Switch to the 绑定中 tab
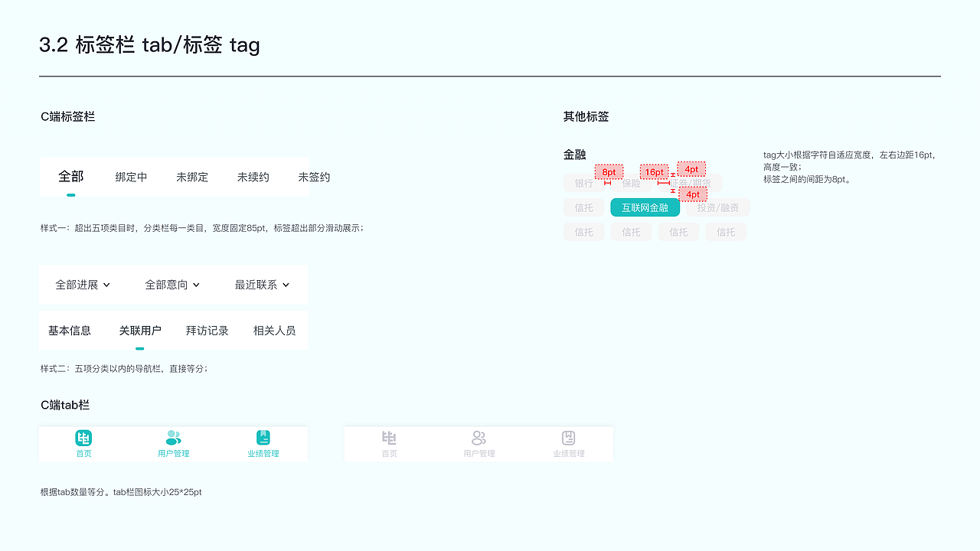980x551 pixels. click(131, 177)
